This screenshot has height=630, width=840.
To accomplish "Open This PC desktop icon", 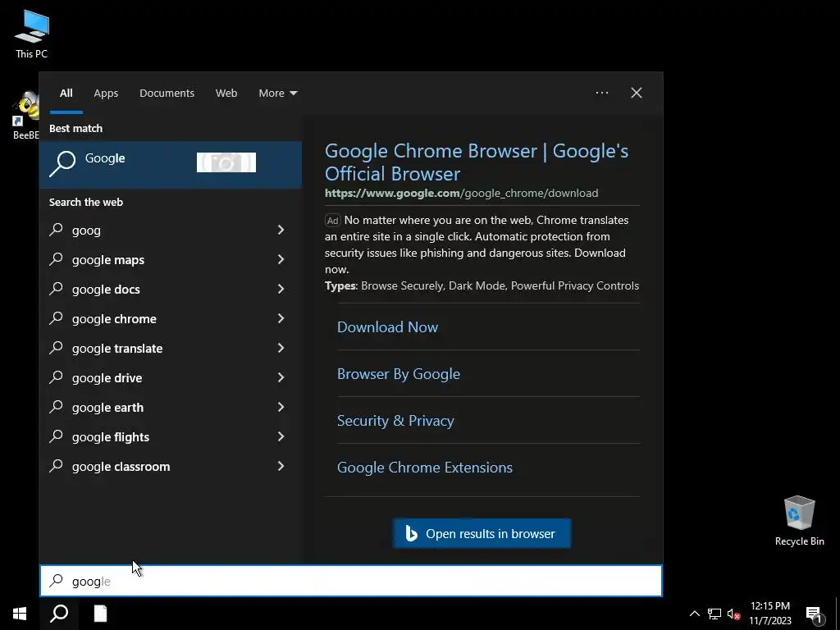I will pos(32,34).
